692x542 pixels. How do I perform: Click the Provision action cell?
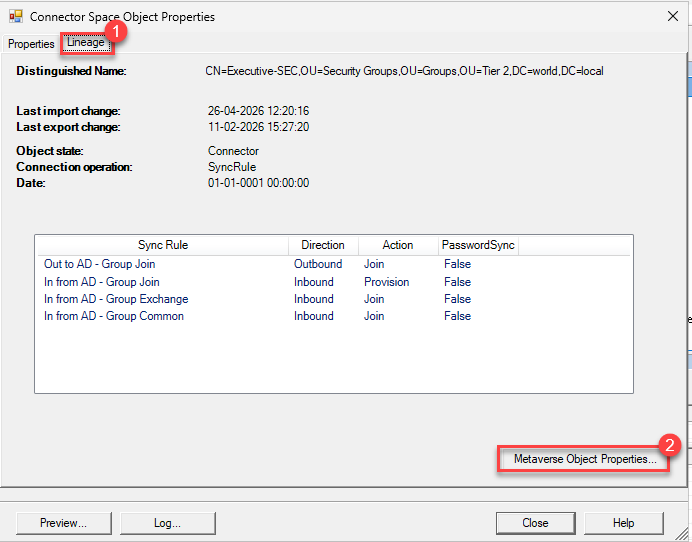coord(386,282)
